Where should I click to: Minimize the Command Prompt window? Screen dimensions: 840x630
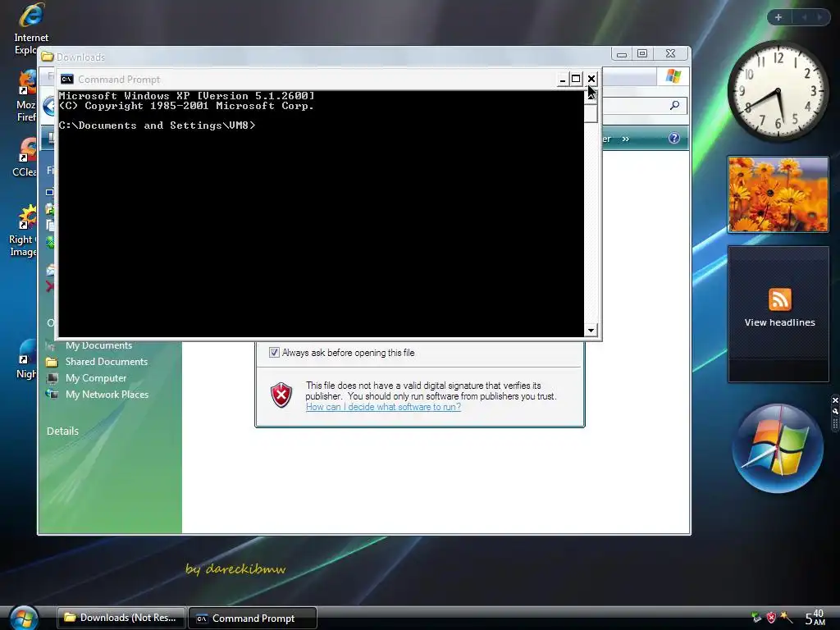[x=563, y=80]
